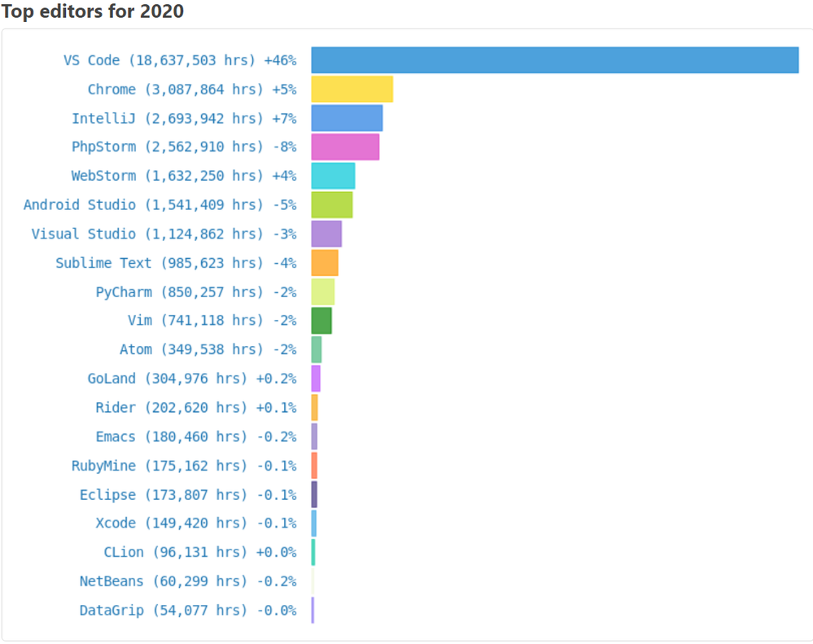Image resolution: width=813 pixels, height=644 pixels.
Task: Click the cyan WebStorm bar
Action: (x=333, y=176)
